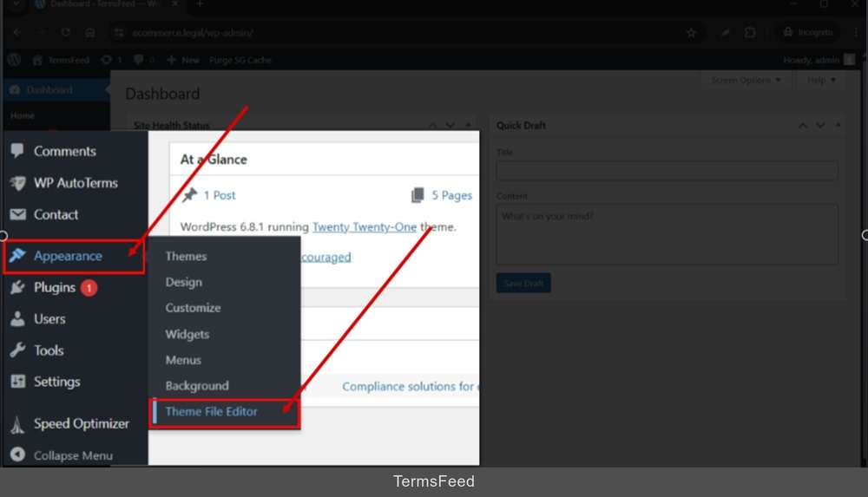The width and height of the screenshot is (868, 497).
Task: Click the Dashboard sidebar item
Action: 56,89
